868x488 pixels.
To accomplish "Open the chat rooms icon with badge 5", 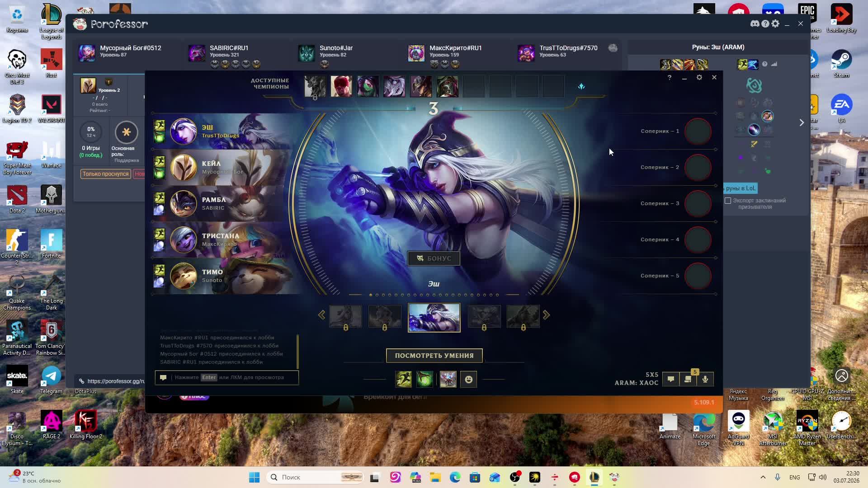I will [688, 379].
